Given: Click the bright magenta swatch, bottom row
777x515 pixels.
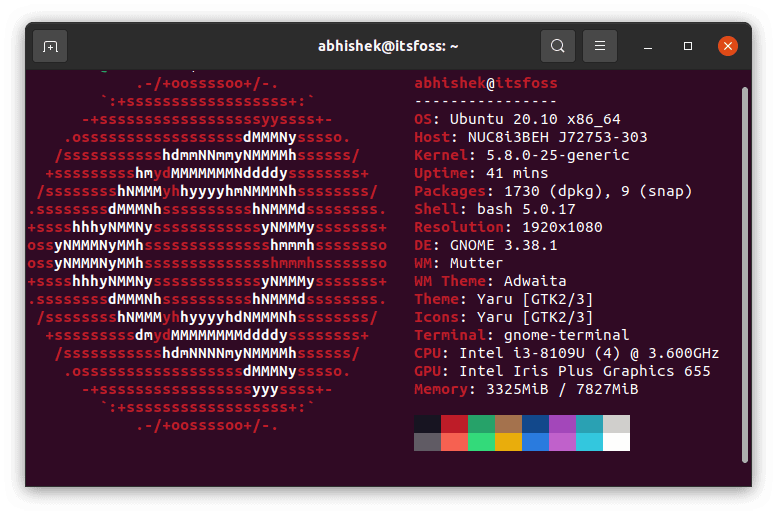Looking at the screenshot, I should tap(562, 442).
